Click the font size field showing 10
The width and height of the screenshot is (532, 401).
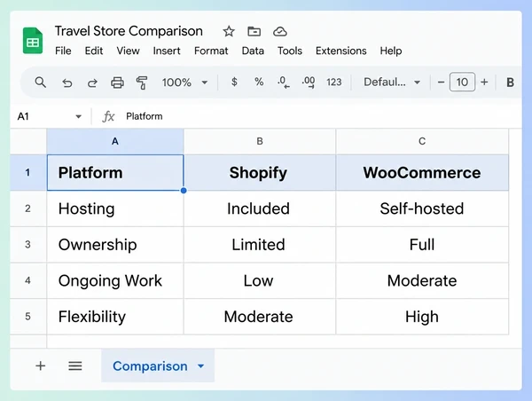[x=462, y=82]
